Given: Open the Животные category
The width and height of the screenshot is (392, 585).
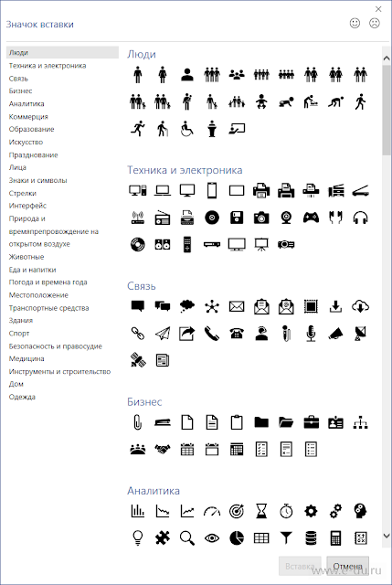Looking at the screenshot, I should pyautogui.click(x=26, y=257).
